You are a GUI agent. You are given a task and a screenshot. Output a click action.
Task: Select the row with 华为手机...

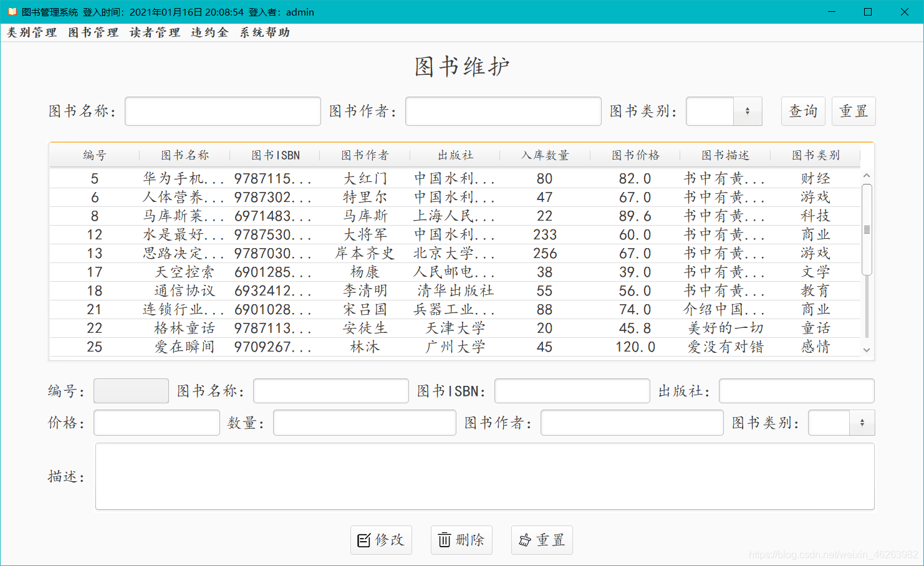455,179
